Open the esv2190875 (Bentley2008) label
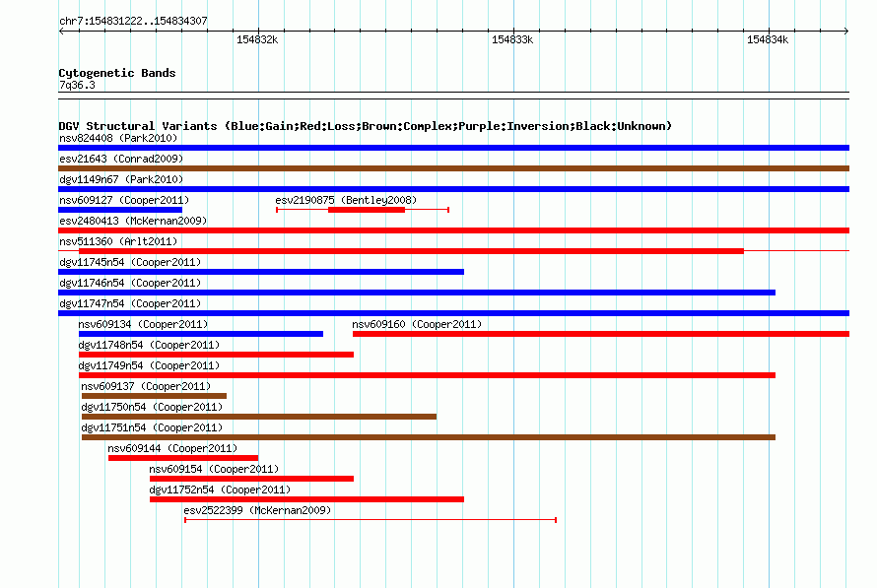Image resolution: width=877 pixels, height=588 pixels. pyautogui.click(x=346, y=200)
